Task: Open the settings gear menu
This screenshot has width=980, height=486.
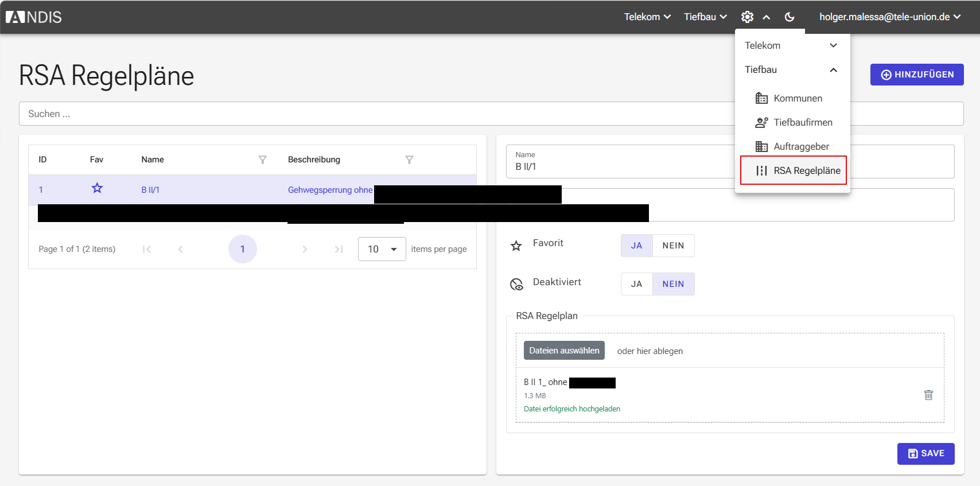Action: coord(747,17)
